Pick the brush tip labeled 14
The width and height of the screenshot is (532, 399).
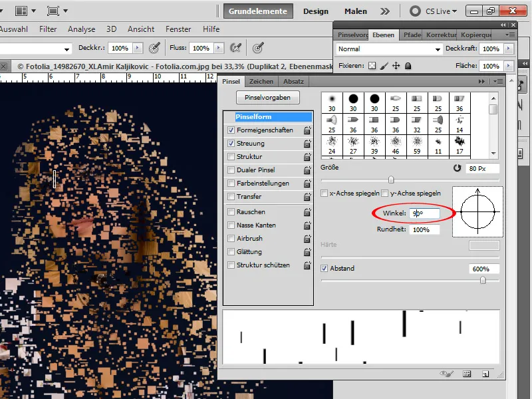click(460, 124)
